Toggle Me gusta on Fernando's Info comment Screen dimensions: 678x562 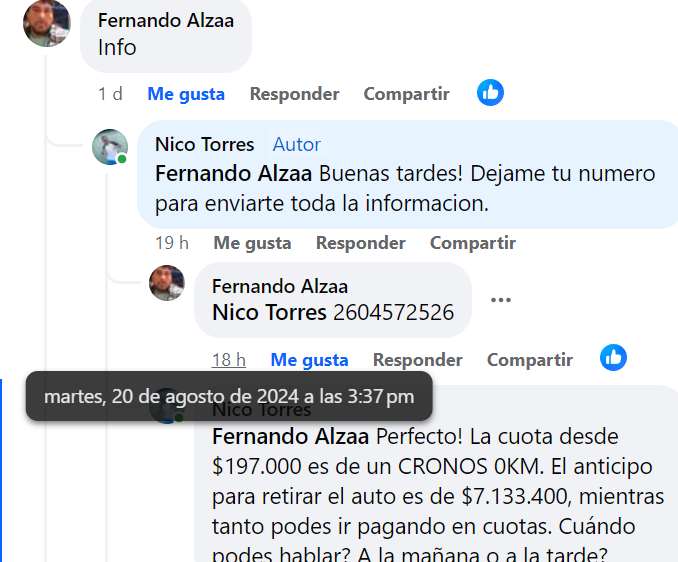(186, 94)
